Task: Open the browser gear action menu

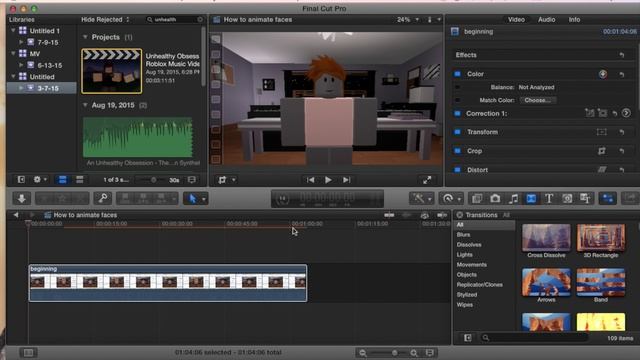Action: (40, 180)
